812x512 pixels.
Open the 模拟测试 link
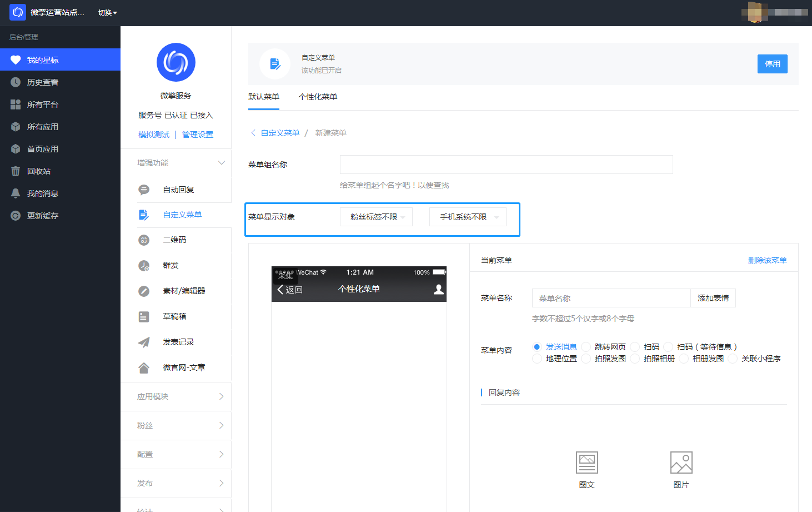tap(154, 135)
